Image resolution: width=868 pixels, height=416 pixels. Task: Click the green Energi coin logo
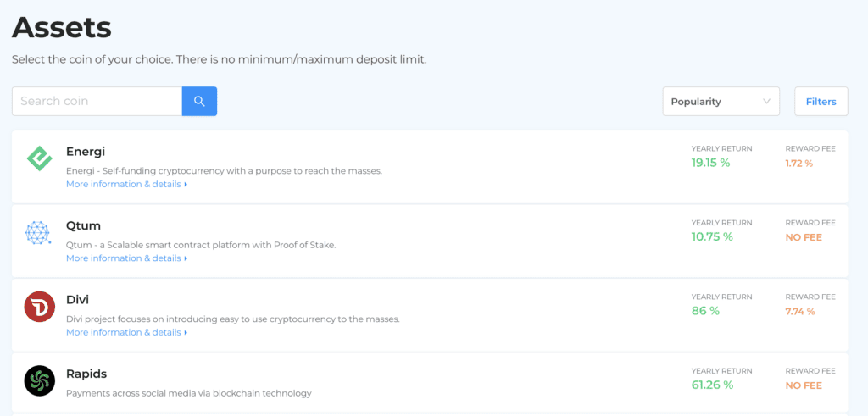[x=39, y=158]
